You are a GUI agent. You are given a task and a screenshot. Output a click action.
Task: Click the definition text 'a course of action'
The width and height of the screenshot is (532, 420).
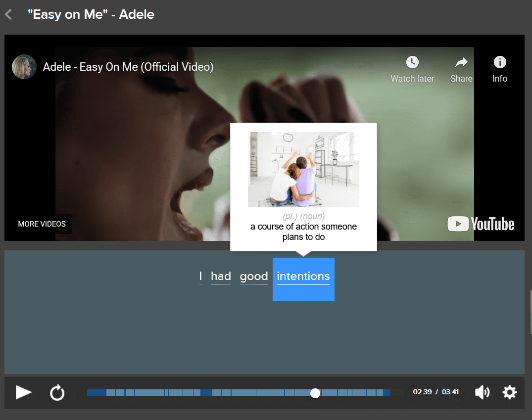coord(303,227)
